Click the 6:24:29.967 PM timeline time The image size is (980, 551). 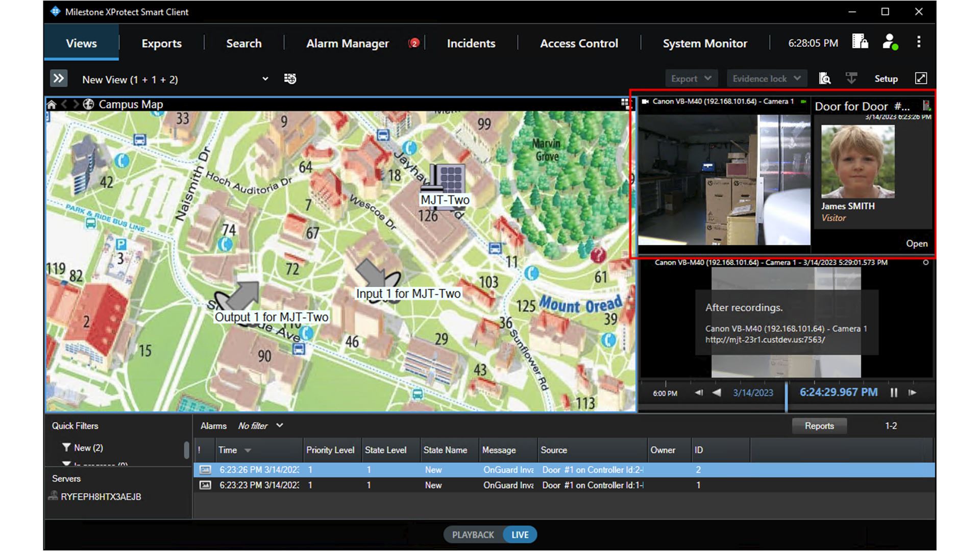pos(838,392)
